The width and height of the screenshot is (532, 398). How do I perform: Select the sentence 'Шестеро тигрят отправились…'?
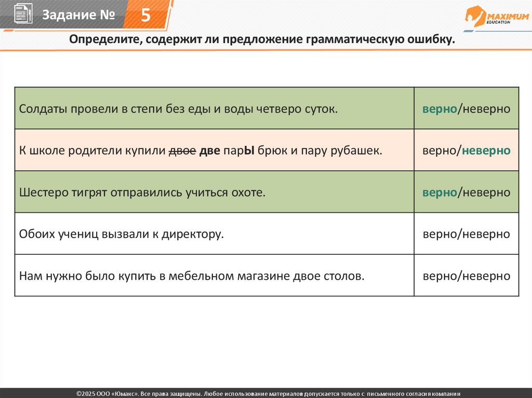142,193
